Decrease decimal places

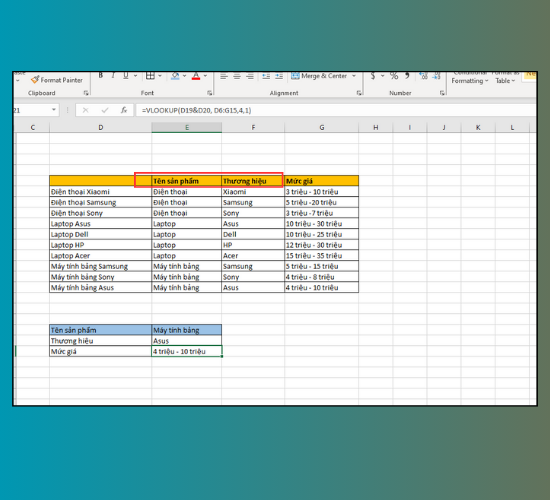(x=436, y=76)
